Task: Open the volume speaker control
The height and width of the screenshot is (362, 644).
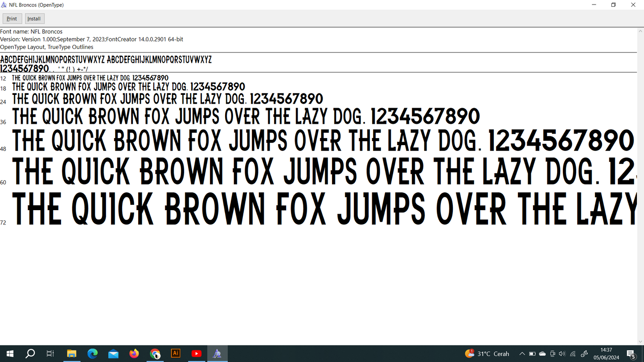Action: pyautogui.click(x=562, y=354)
